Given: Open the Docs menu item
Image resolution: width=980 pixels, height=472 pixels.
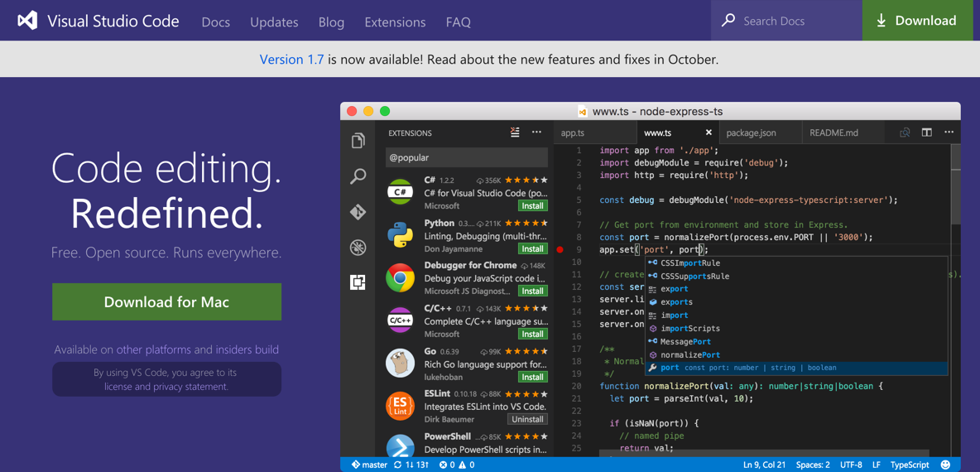Looking at the screenshot, I should coord(216,22).
